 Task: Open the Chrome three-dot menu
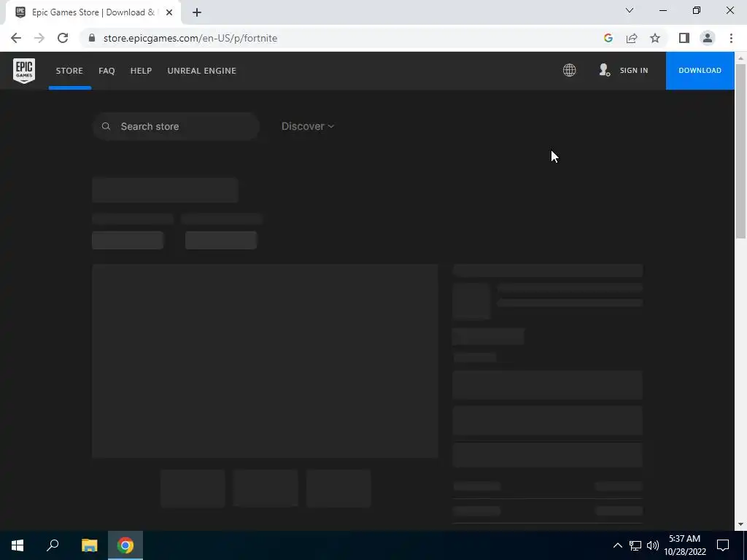731,38
